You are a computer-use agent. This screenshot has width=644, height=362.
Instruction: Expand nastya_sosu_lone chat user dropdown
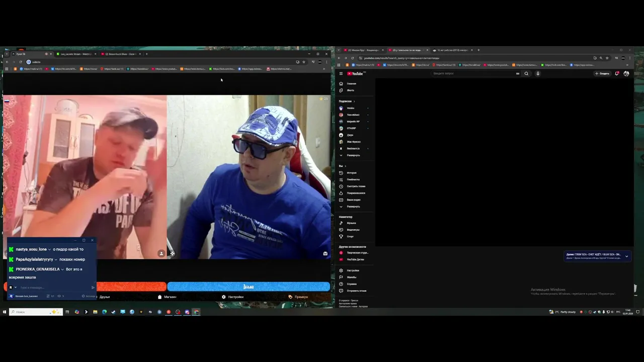(x=49, y=249)
